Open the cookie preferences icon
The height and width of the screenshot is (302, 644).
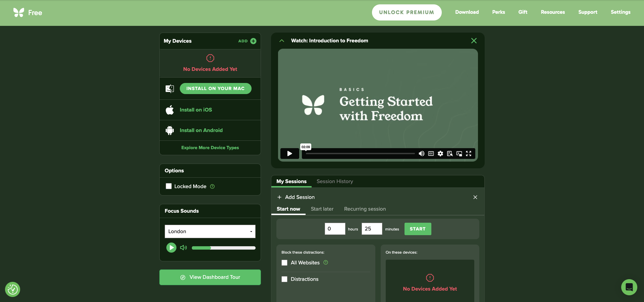pyautogui.click(x=13, y=289)
